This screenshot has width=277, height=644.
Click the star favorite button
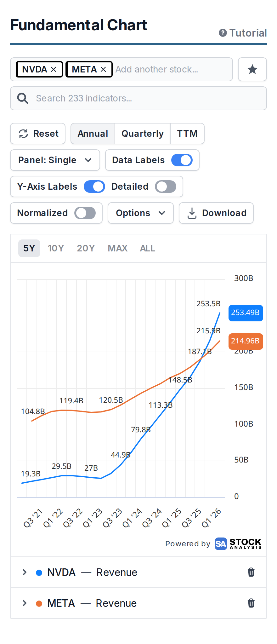click(252, 69)
